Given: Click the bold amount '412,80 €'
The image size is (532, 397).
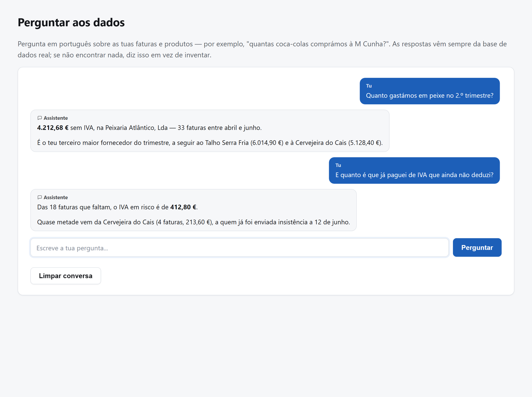Looking at the screenshot, I should click(x=183, y=207).
